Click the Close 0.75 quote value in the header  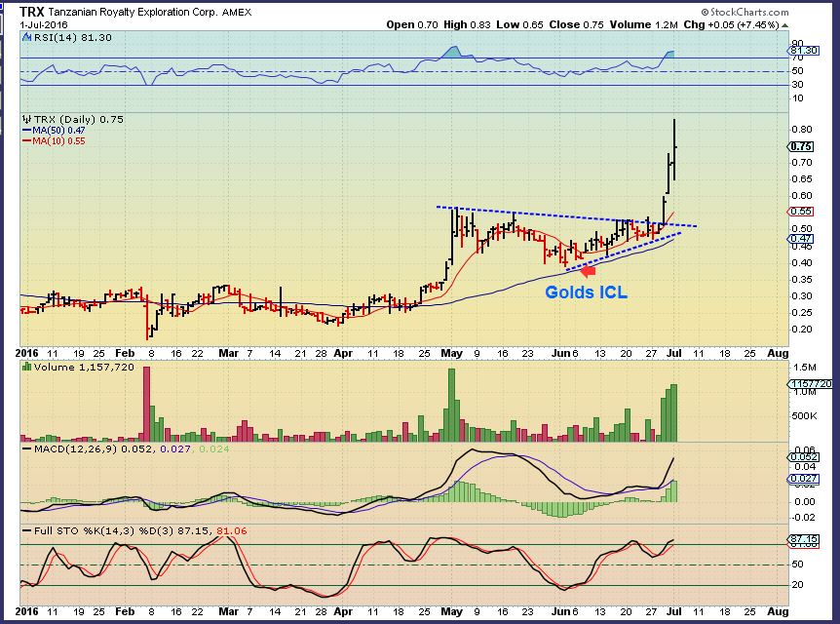575,24
